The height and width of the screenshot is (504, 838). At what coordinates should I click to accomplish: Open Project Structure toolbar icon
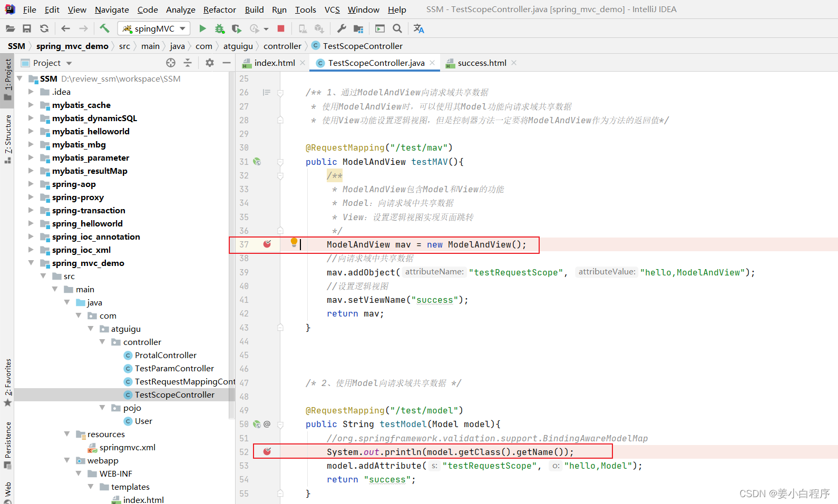pos(358,28)
